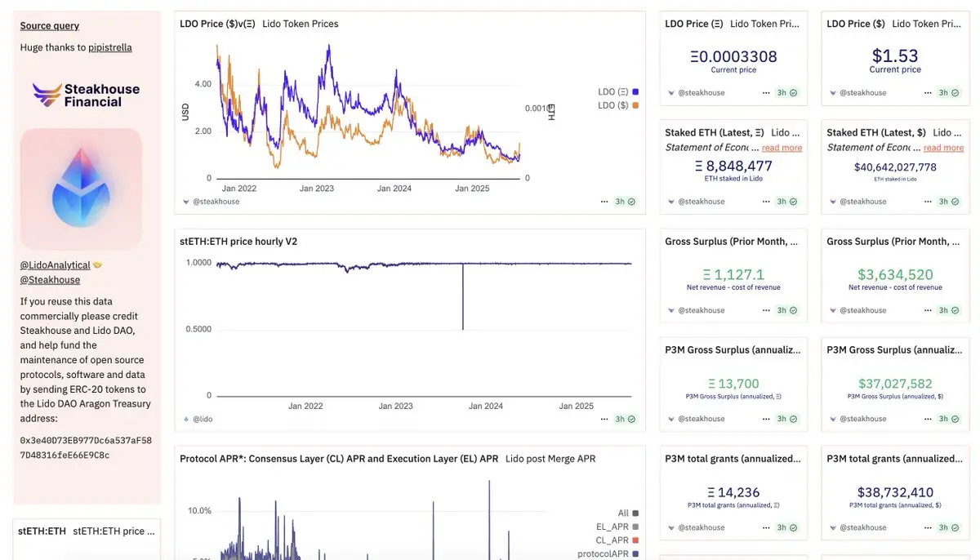Viewport: 980px width, 560px height.
Task: Expand read more on Staked ETH (Latest, Ξ) card
Action: pyautogui.click(x=782, y=148)
